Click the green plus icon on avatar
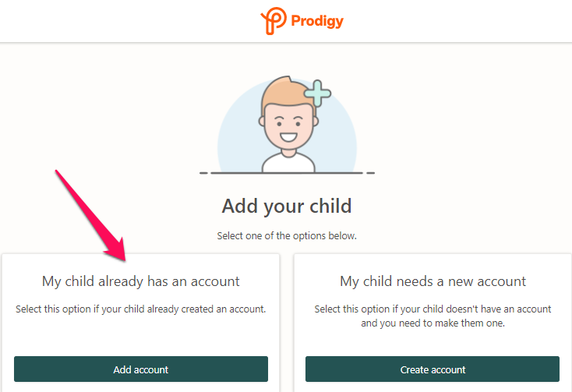Viewport: 572px width, 392px height. click(x=317, y=94)
